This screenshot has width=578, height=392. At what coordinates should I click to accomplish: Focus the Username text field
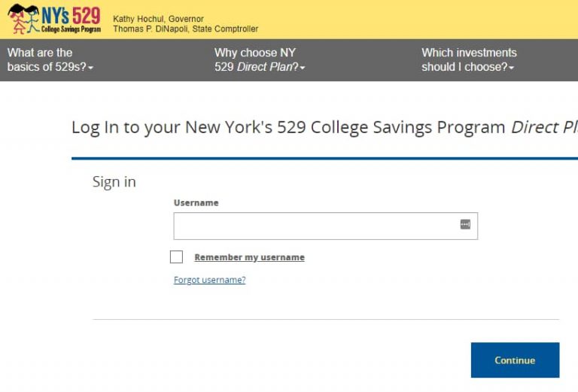[316, 226]
